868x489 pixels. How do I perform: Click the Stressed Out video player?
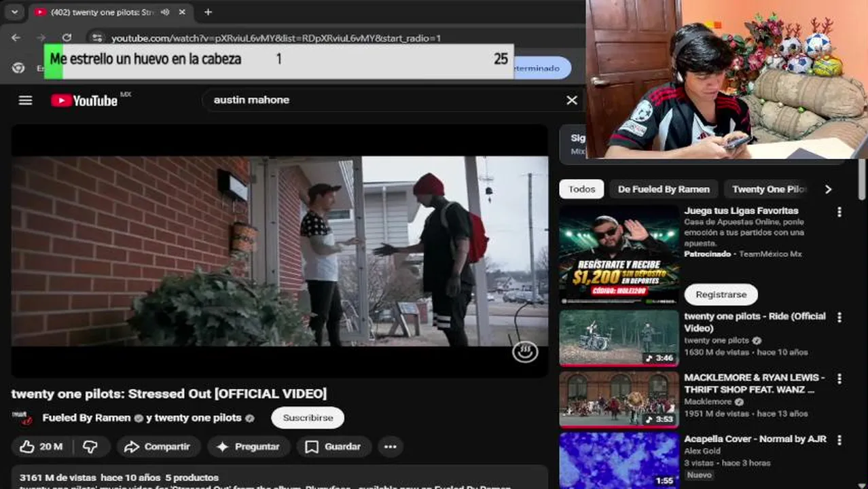(x=279, y=251)
